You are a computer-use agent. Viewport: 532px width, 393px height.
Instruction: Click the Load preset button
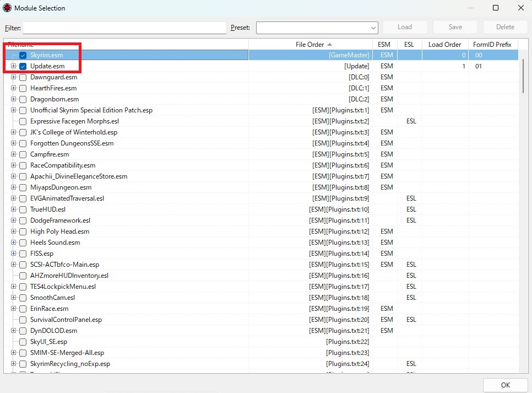(x=404, y=27)
